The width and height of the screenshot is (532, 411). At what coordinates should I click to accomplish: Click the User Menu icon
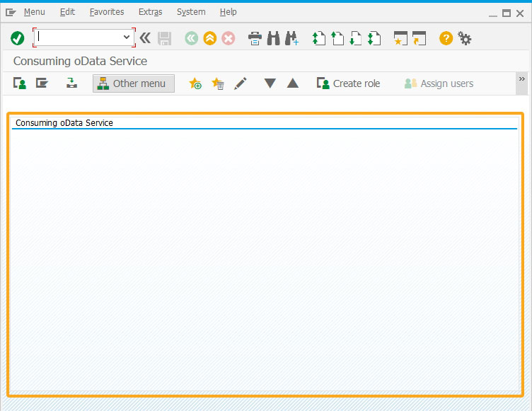pyautogui.click(x=20, y=83)
